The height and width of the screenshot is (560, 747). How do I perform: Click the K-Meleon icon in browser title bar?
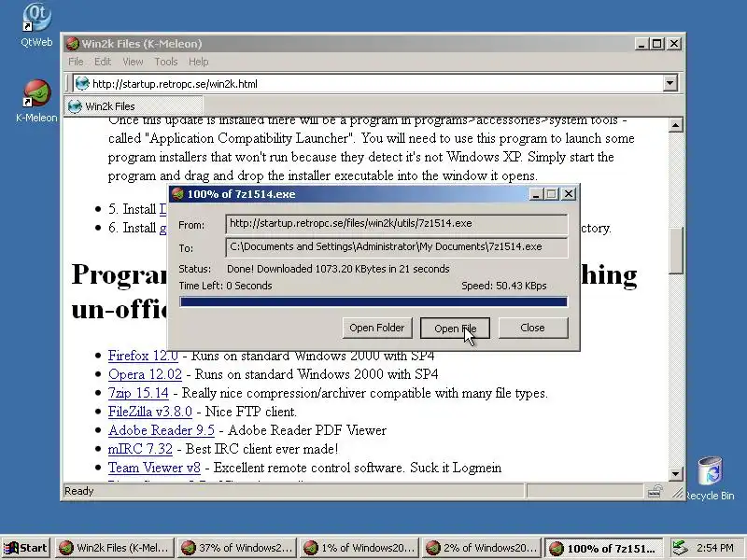73,44
